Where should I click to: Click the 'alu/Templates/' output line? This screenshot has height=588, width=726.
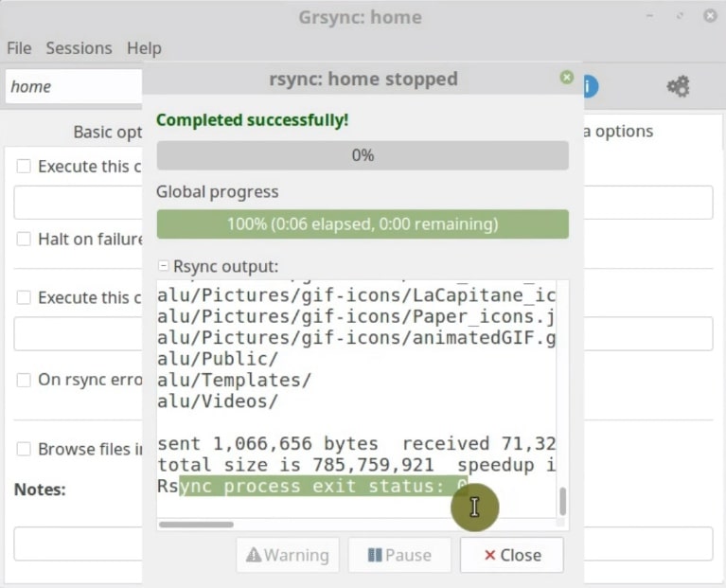[234, 380]
